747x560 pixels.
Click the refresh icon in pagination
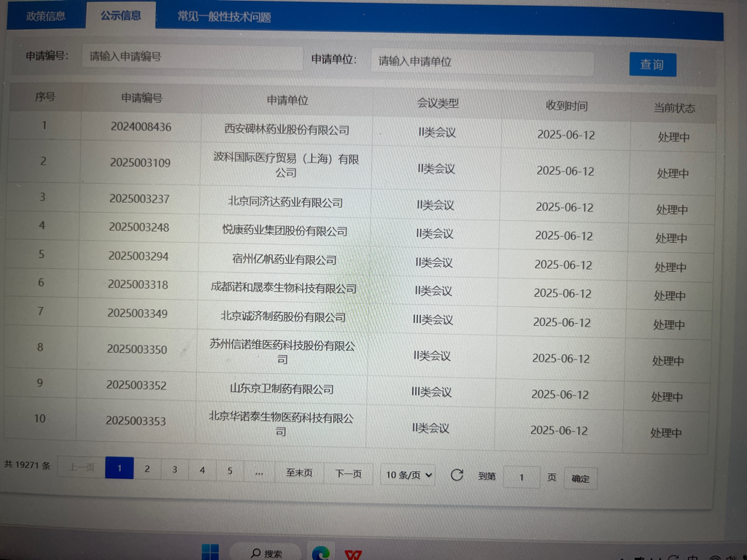point(457,475)
